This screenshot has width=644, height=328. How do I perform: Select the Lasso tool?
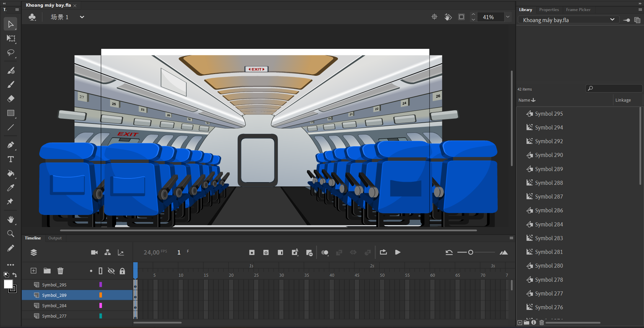(x=11, y=53)
